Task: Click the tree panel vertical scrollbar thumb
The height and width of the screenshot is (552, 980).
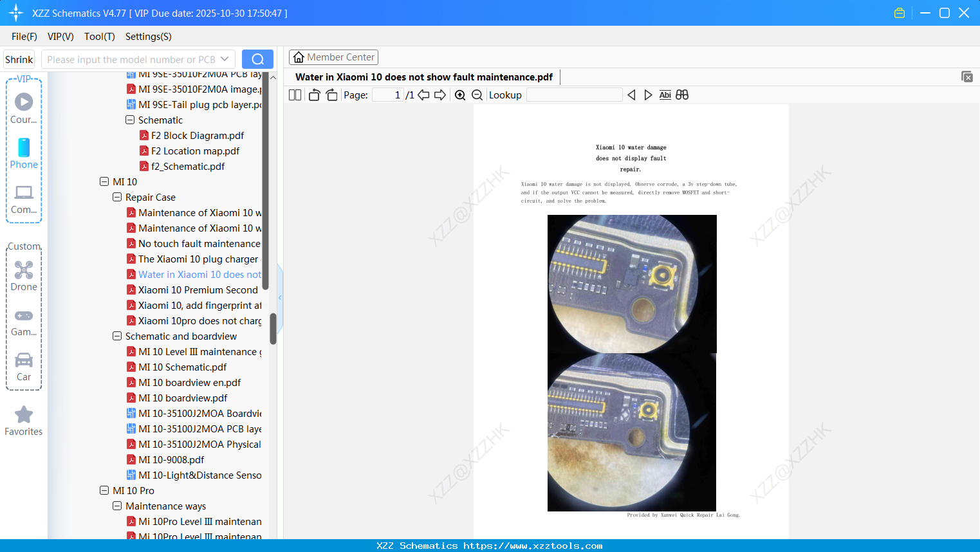Action: click(273, 329)
